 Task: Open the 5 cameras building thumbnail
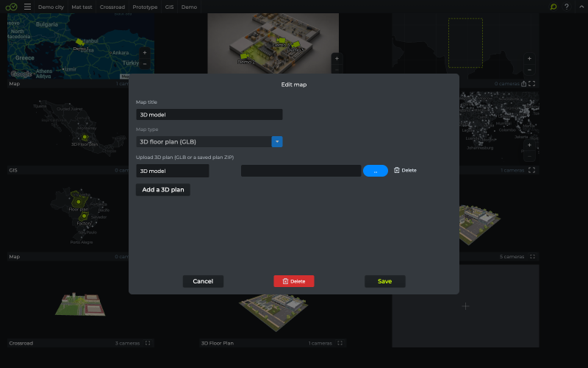[479, 224]
